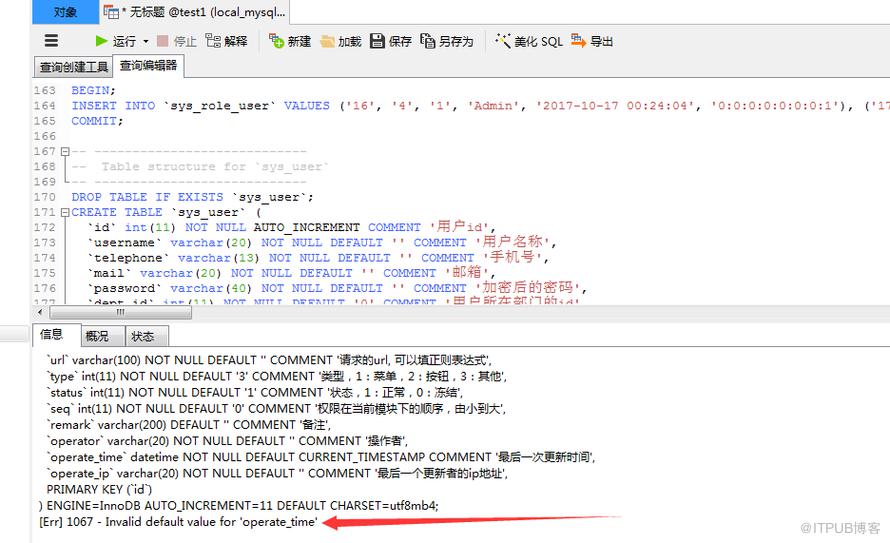
Task: Click the New (新建) query icon
Action: tap(276, 41)
